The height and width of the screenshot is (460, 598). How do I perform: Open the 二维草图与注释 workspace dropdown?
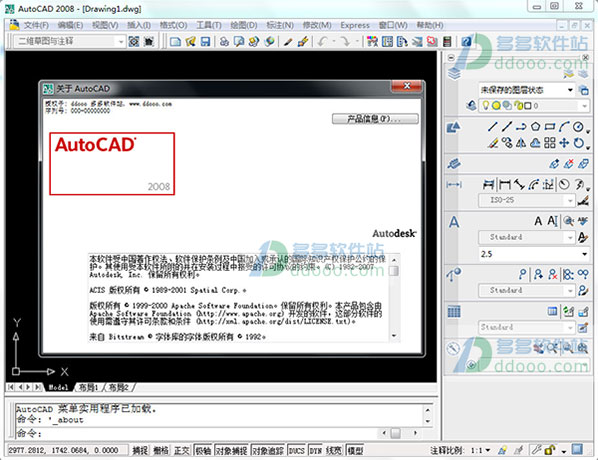click(x=70, y=41)
